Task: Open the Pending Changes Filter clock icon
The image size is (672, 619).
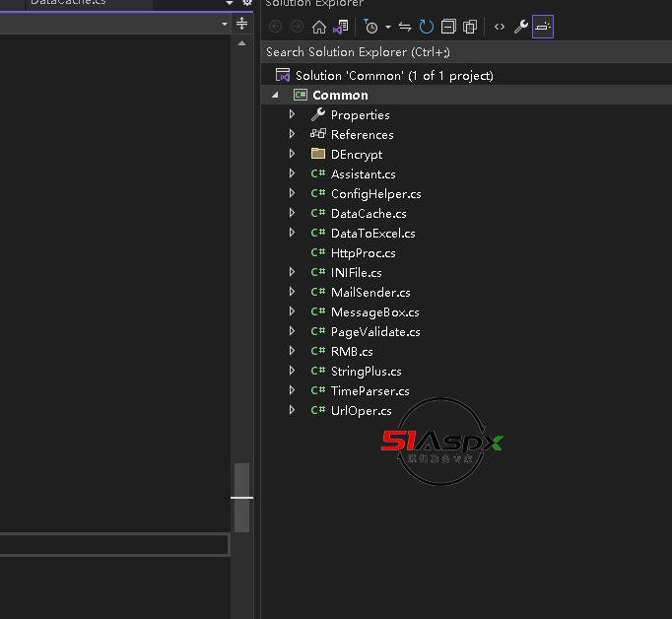Action: click(x=370, y=27)
